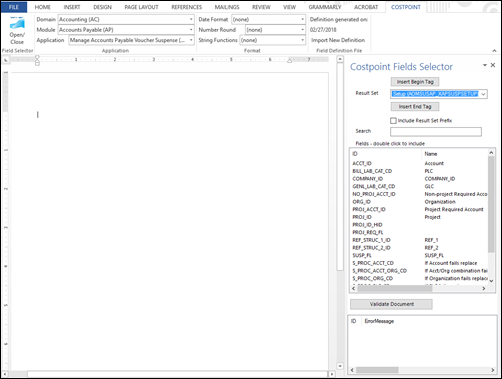Viewport: 502px width, 379px height.
Task: Switch to the ACROBAT tab
Action: pyautogui.click(x=366, y=7)
